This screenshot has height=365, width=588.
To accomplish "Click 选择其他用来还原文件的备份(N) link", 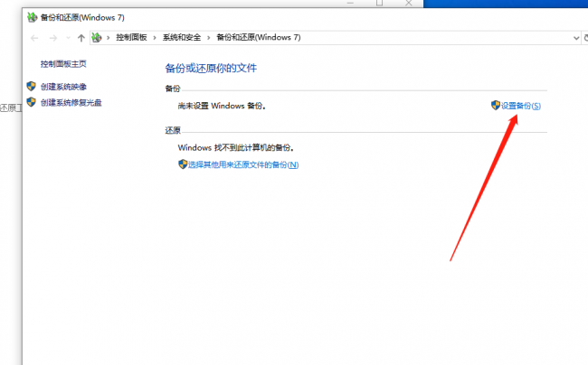I will (x=243, y=164).
